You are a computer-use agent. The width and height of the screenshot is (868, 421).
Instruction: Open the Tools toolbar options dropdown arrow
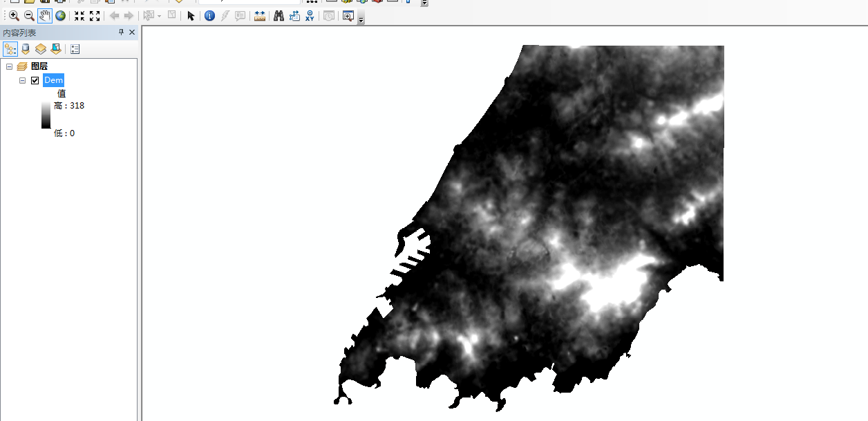[361, 19]
